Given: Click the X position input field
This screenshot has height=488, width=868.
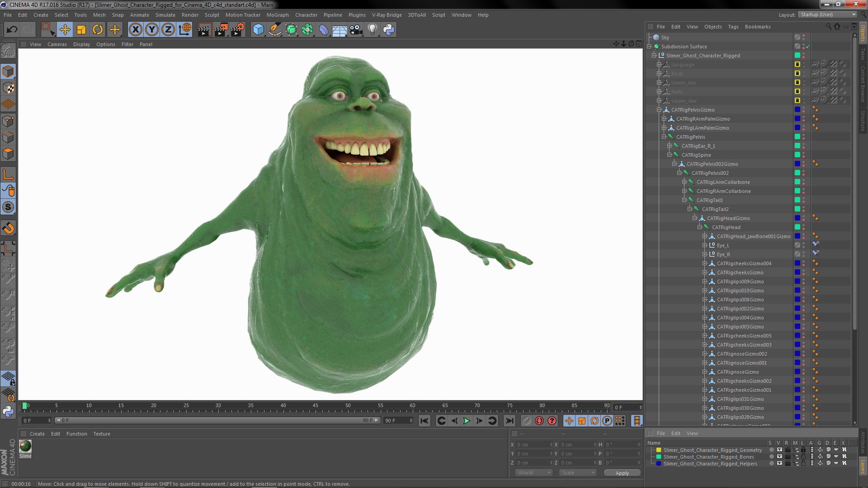Looking at the screenshot, I should click(534, 445).
